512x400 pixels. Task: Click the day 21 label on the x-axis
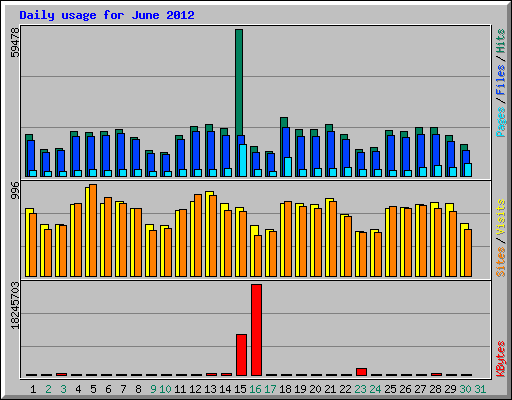pos(330,389)
